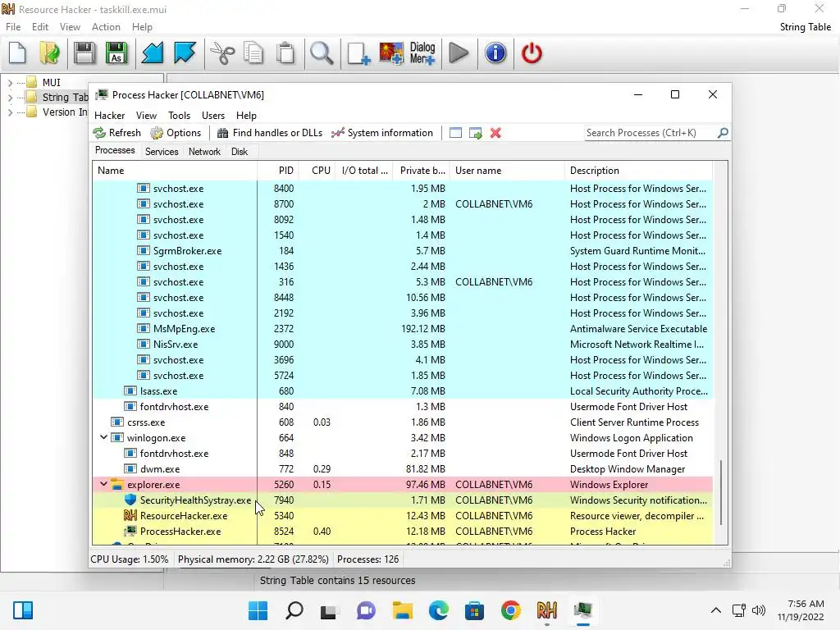Sort by User name column header
840x630 pixels.
pyautogui.click(x=507, y=171)
